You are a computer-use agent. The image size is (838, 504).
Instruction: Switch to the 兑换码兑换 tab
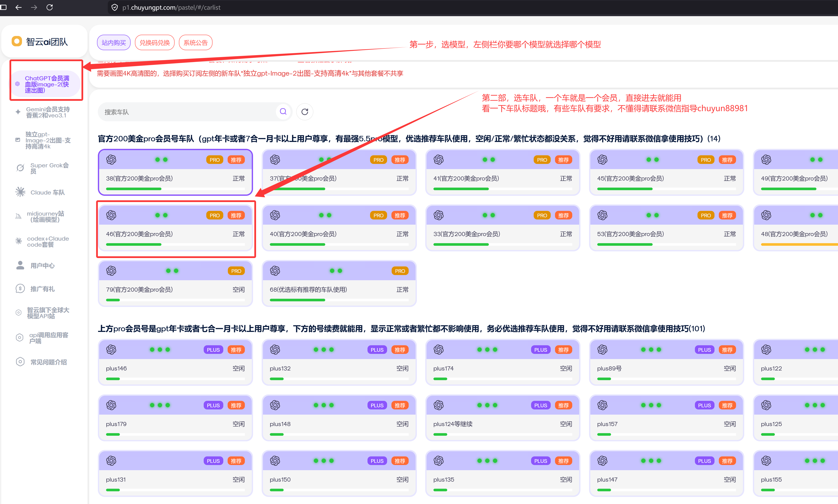(x=155, y=42)
